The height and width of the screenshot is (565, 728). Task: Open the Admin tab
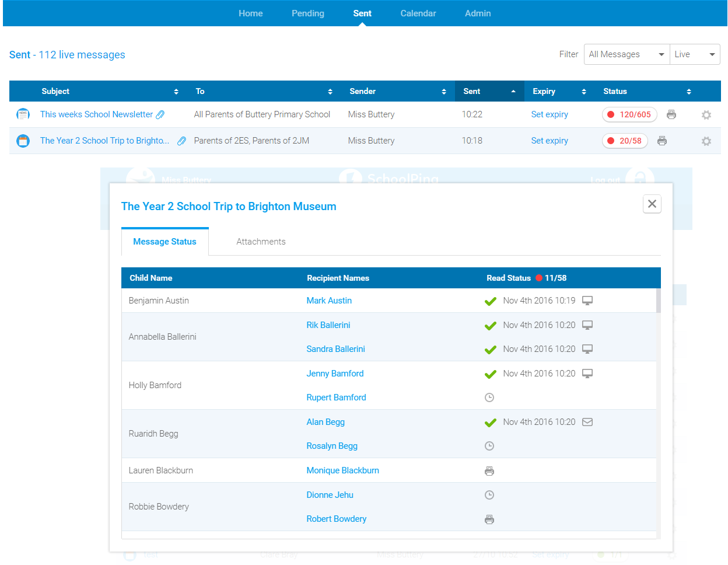(478, 13)
